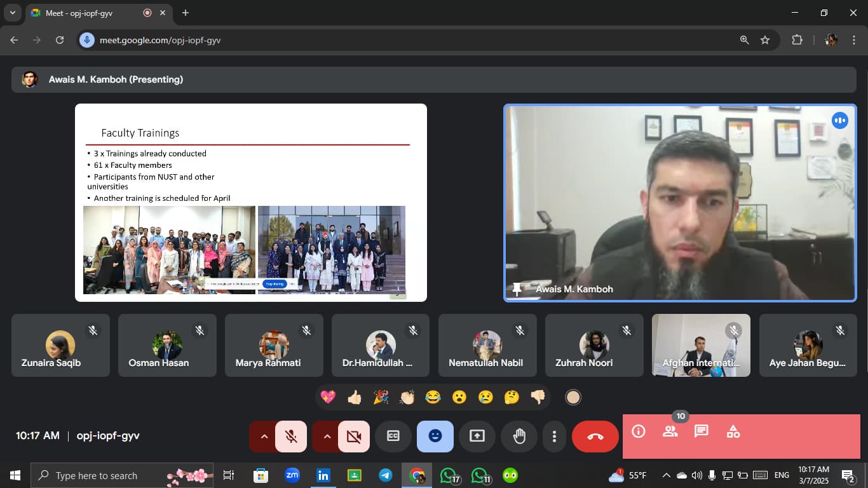This screenshot has height=488, width=868.
Task: Send the crying face reaction
Action: (485, 397)
